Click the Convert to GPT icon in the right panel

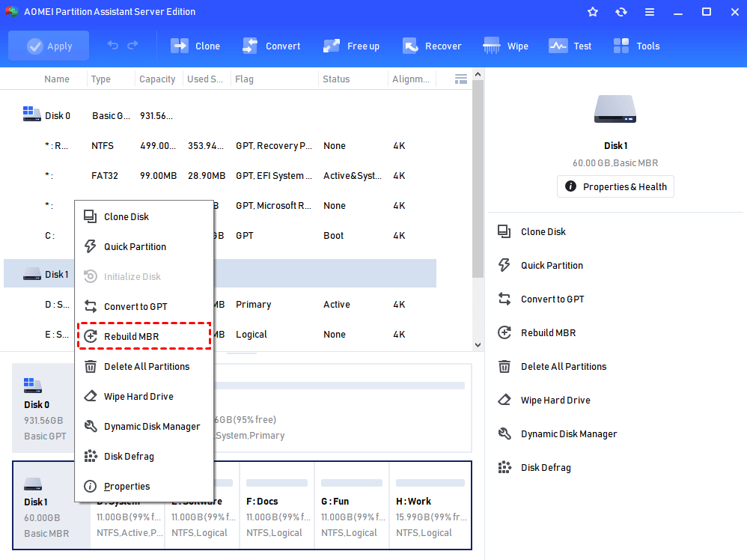(504, 299)
